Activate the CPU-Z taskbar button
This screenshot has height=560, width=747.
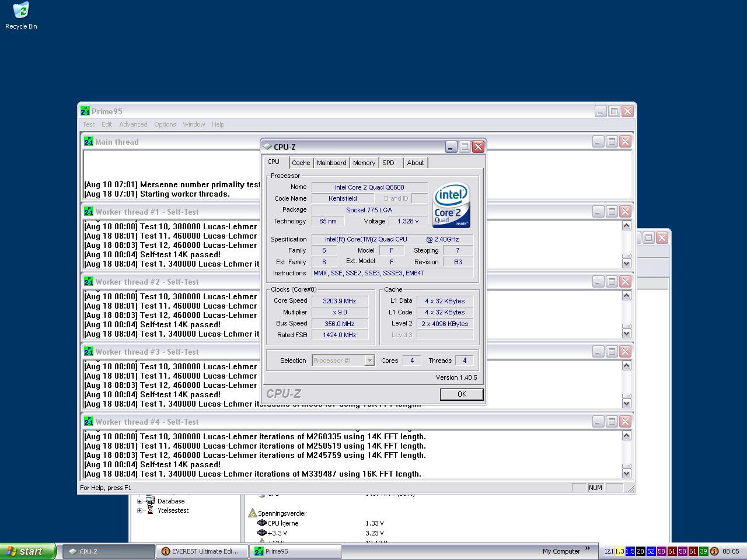coord(108,551)
